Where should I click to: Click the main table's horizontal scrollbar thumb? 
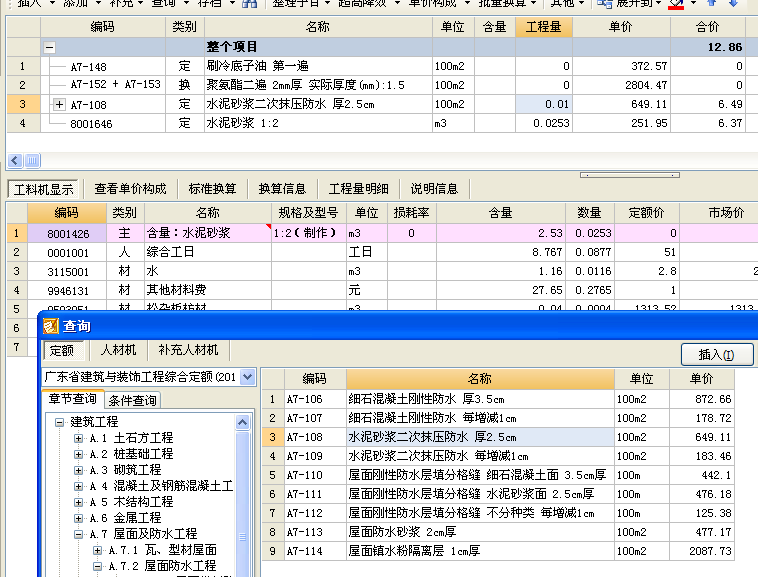tap(32, 160)
